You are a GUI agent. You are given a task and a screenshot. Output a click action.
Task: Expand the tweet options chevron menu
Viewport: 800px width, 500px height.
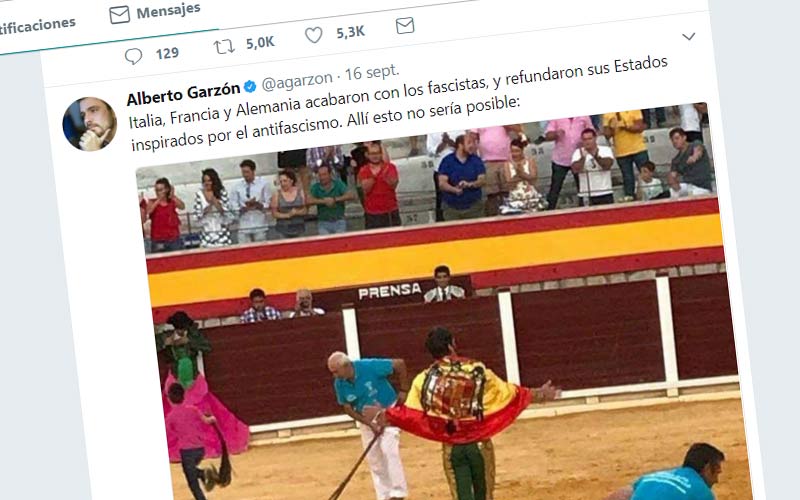click(688, 36)
